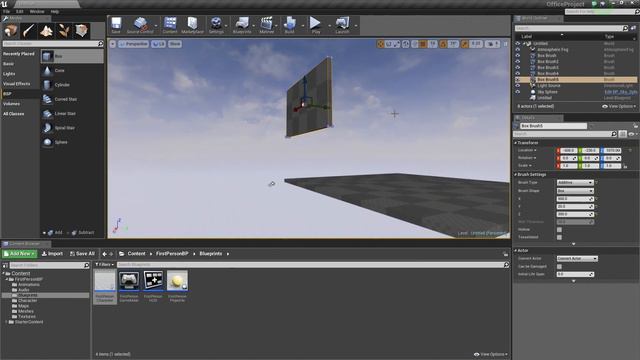The image size is (640, 360).
Task: Click the Save toolbar icon
Action: [x=116, y=25]
